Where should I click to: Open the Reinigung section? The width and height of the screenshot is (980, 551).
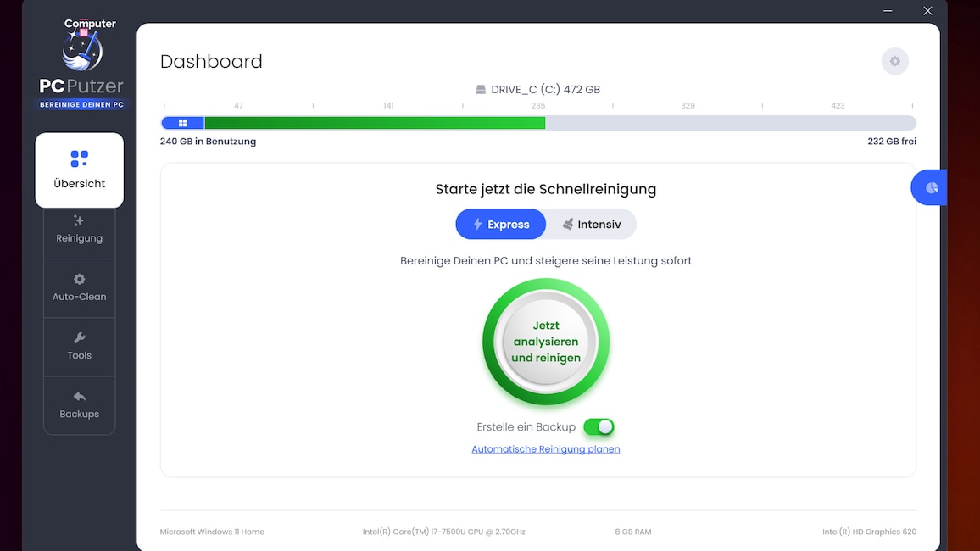click(x=80, y=230)
